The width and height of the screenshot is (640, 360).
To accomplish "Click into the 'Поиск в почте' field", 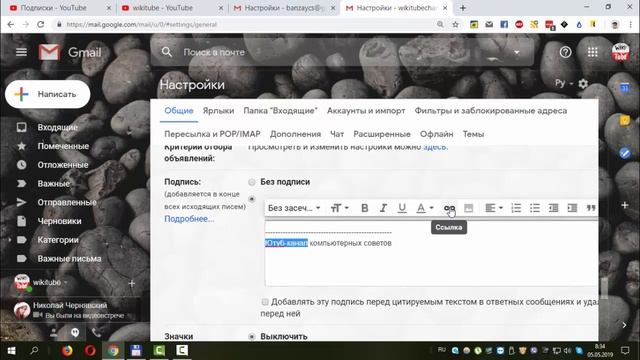I will click(342, 52).
